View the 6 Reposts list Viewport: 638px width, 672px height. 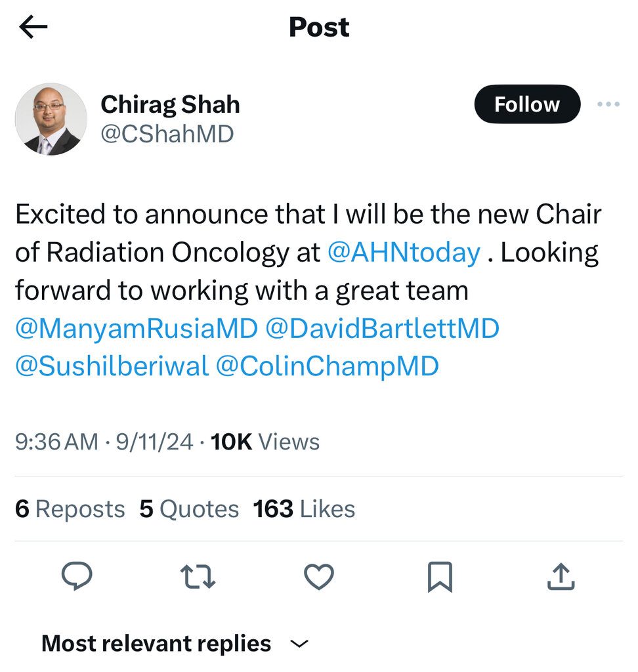point(70,509)
